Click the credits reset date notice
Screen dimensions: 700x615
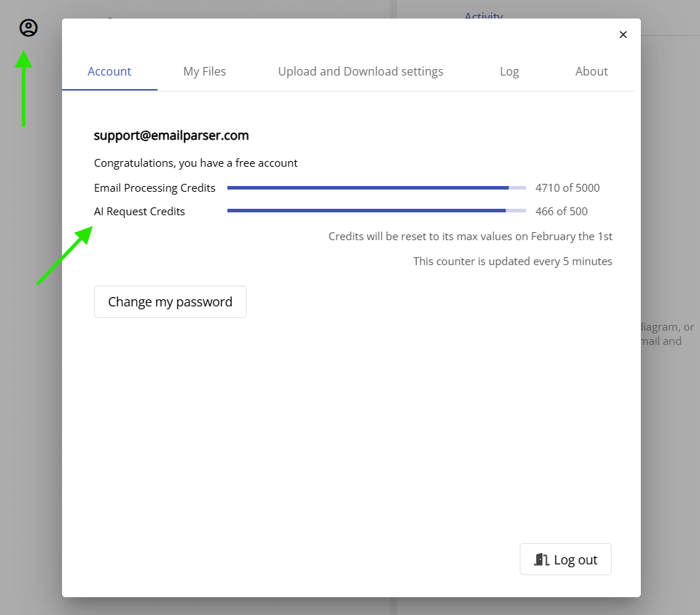[x=470, y=236]
